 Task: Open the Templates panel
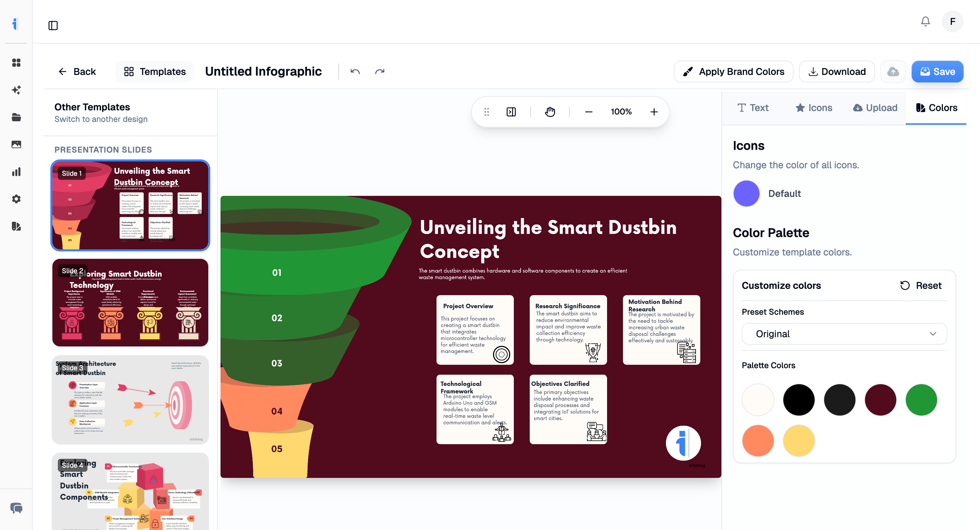click(x=154, y=71)
